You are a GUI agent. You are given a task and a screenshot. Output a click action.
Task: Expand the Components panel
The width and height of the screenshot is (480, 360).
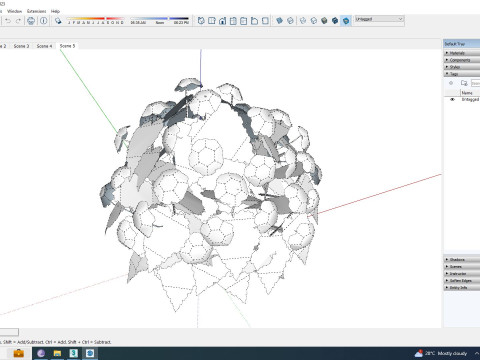pyautogui.click(x=462, y=60)
